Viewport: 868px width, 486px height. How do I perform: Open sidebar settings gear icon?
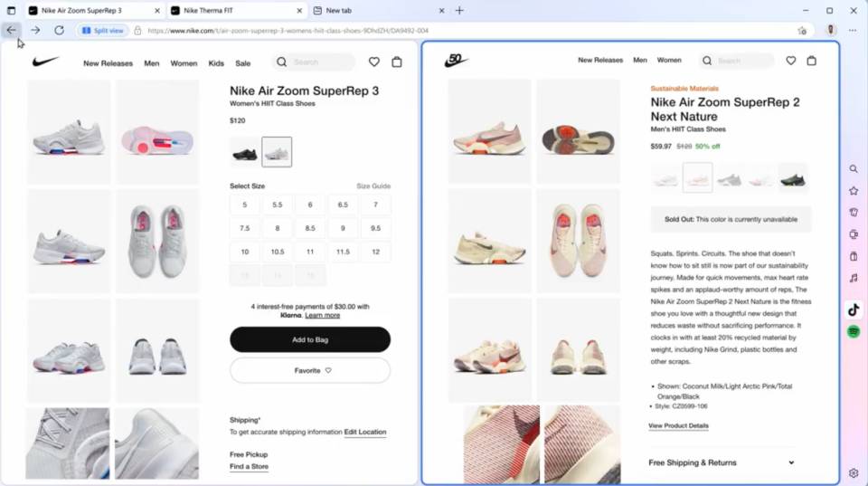854,473
